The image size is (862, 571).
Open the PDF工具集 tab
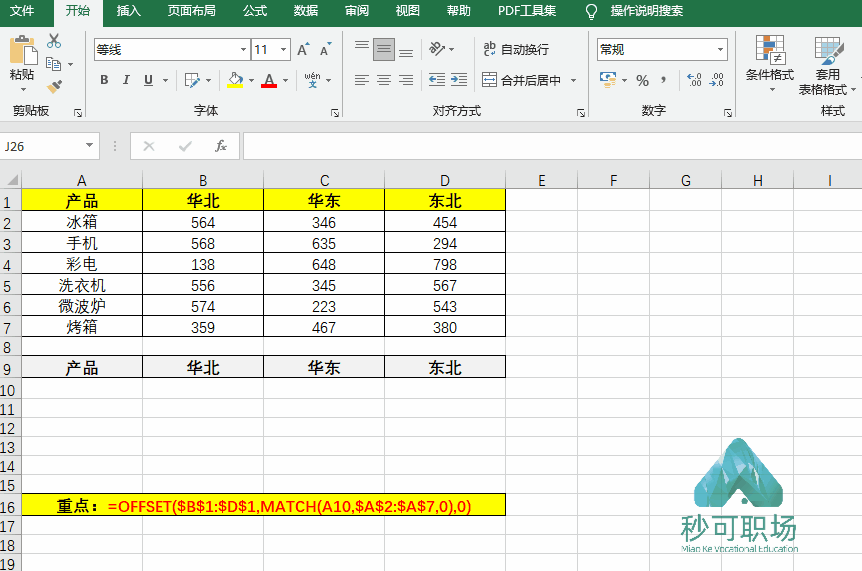click(x=527, y=10)
